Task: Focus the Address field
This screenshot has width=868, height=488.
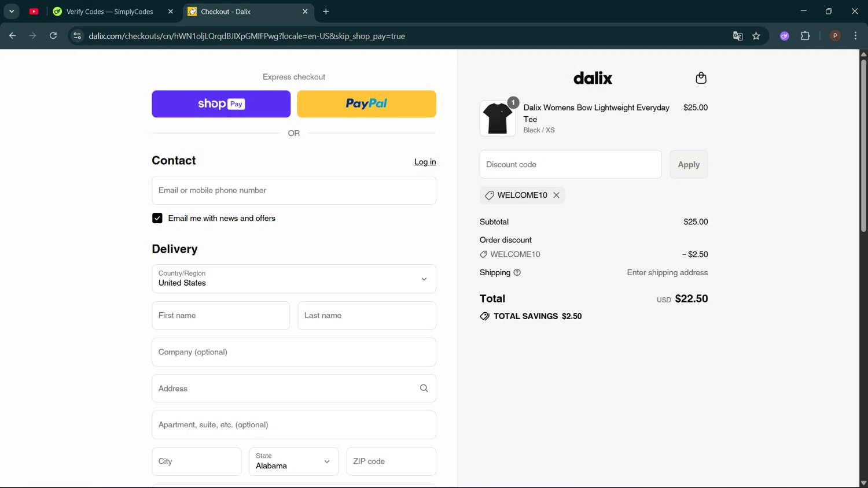Action: pos(294,389)
